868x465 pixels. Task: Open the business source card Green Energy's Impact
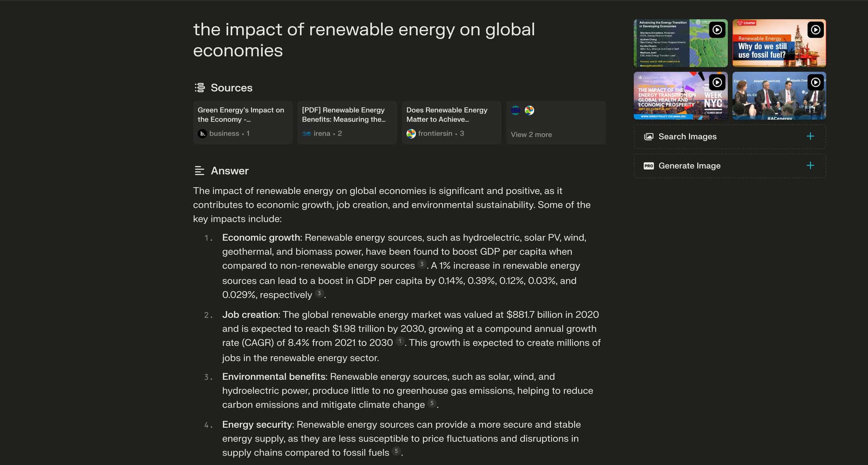(243, 122)
